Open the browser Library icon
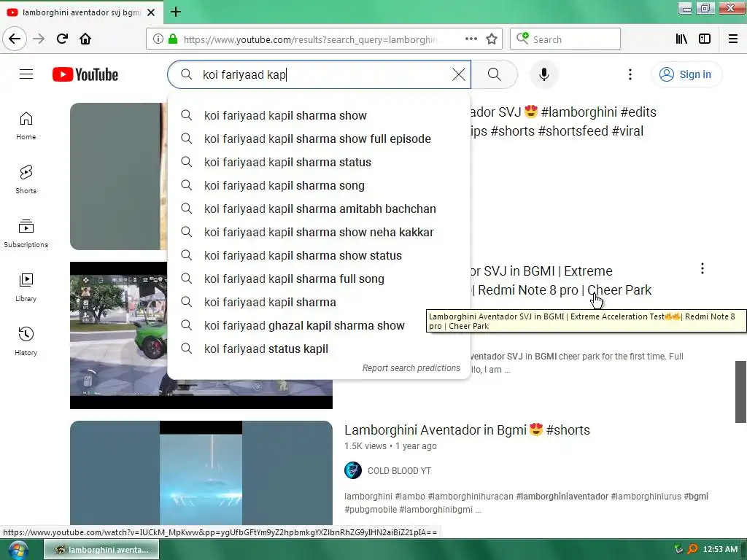This screenshot has width=747, height=560. pos(681,39)
